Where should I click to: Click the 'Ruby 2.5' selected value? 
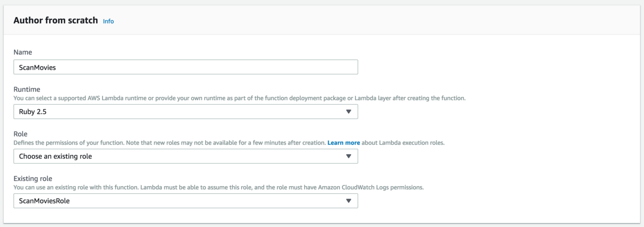[33, 112]
